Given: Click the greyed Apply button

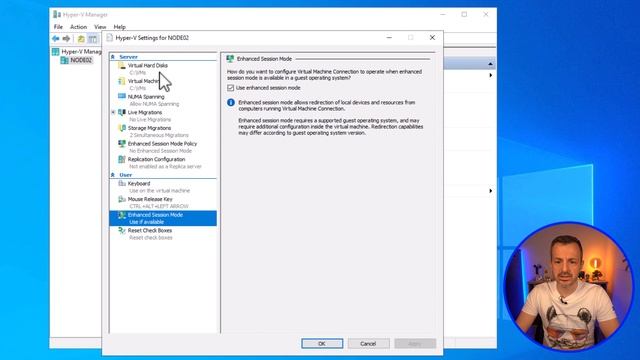Looking at the screenshot, I should 415,344.
